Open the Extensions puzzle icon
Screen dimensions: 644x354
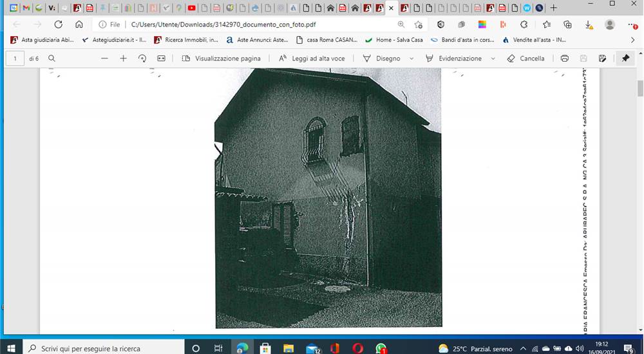click(524, 24)
